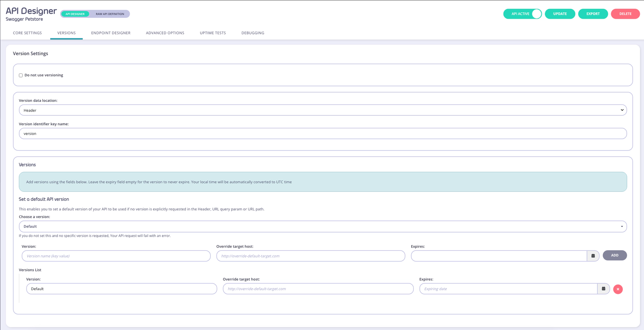
Task: Select the API Designer mode pill
Action: pos(75,14)
